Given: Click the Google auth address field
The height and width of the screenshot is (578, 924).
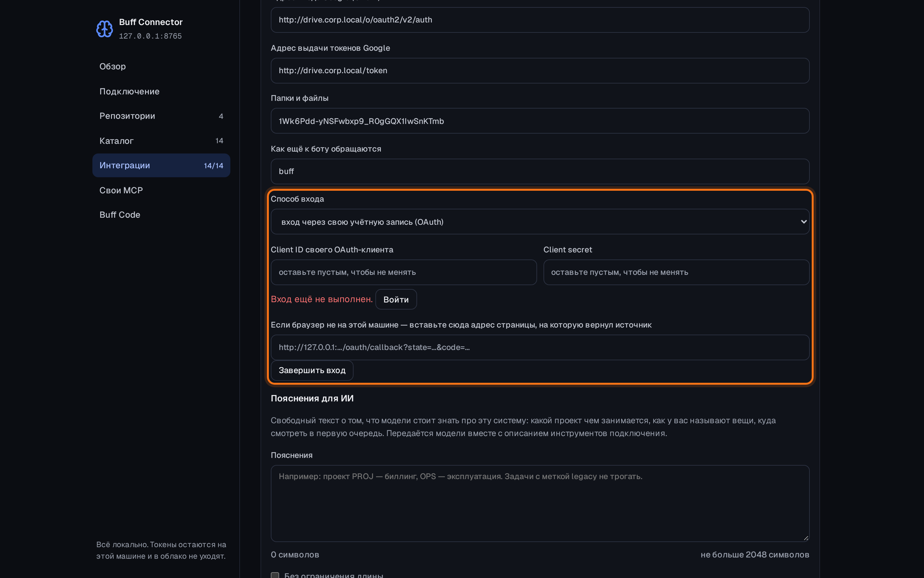Looking at the screenshot, I should pos(540,20).
